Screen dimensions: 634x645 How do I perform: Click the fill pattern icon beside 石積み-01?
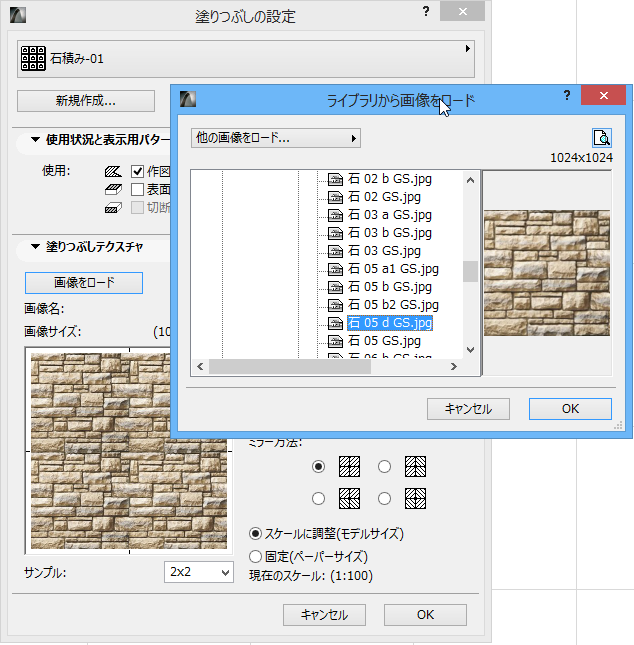click(x=33, y=58)
